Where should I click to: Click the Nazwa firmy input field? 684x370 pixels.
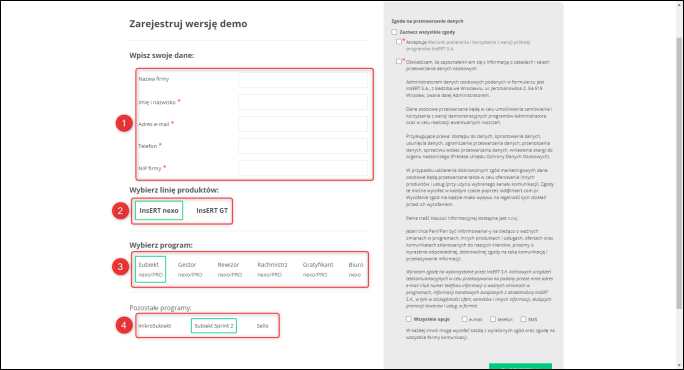point(303,79)
